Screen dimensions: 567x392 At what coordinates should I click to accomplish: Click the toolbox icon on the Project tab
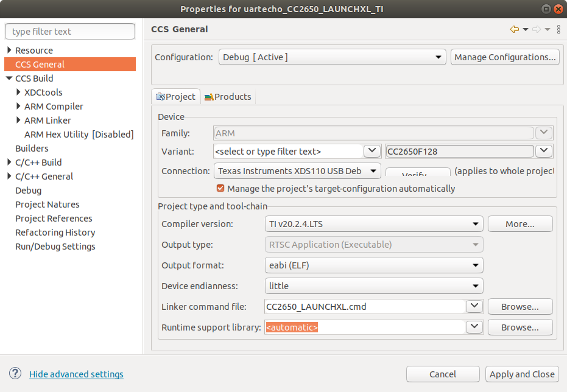pos(161,96)
